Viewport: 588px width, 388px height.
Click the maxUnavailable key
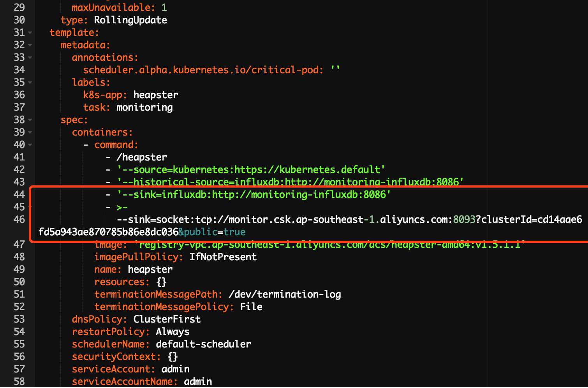[113, 7]
